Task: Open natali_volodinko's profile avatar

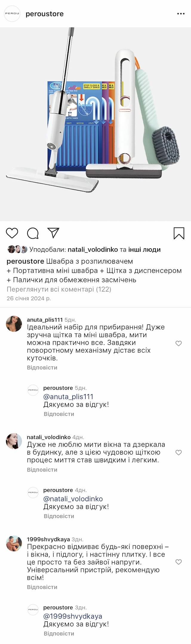Action: (14, 441)
